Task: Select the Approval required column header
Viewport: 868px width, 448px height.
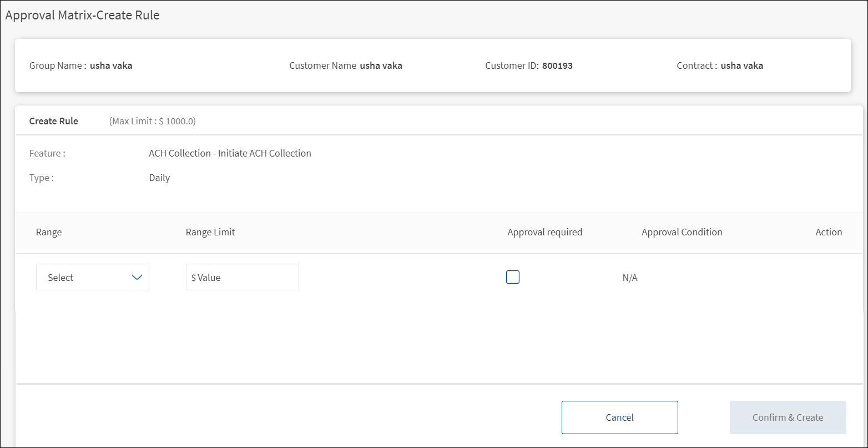Action: click(544, 232)
